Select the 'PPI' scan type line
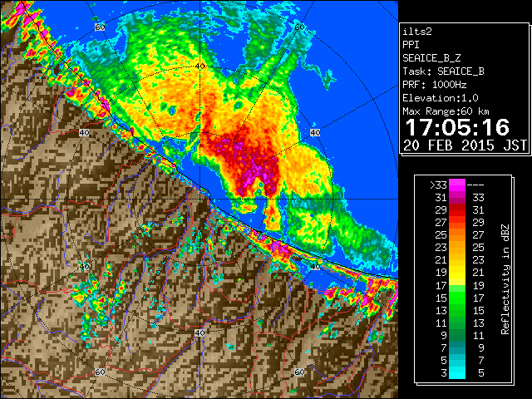The height and width of the screenshot is (399, 532). (x=411, y=45)
